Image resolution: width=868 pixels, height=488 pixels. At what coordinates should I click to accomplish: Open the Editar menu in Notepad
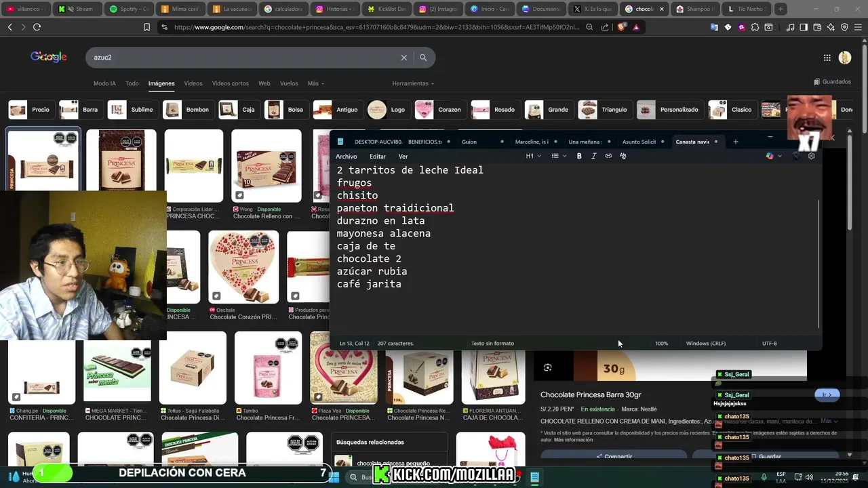(378, 157)
